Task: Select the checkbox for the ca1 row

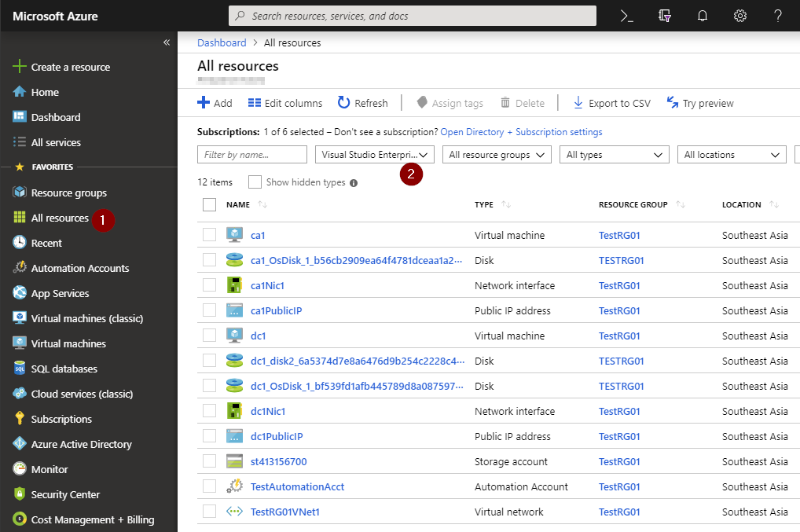Action: tap(209, 235)
